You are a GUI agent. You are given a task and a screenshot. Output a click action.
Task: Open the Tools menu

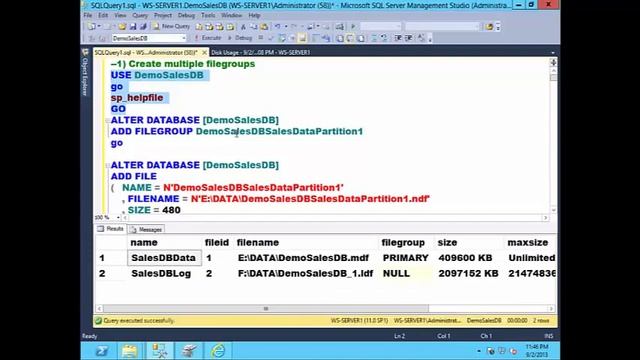point(208,16)
